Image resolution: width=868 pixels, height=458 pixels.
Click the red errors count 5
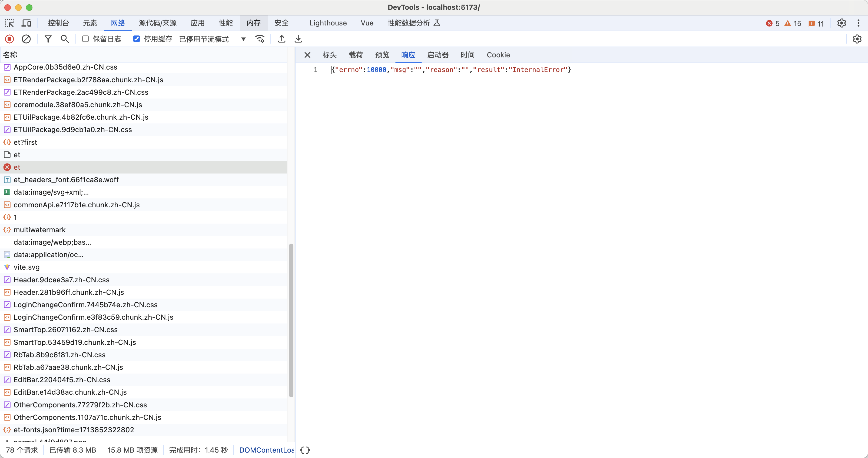[x=773, y=23]
